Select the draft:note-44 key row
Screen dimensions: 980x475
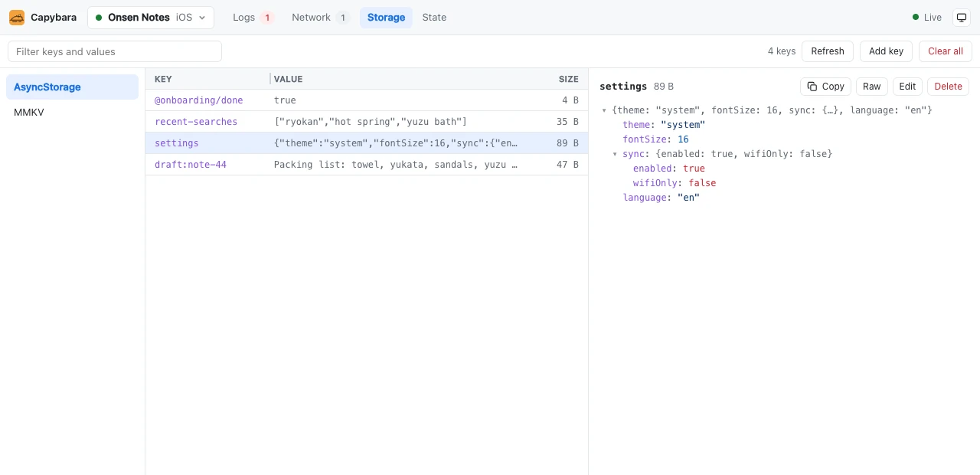coord(367,165)
